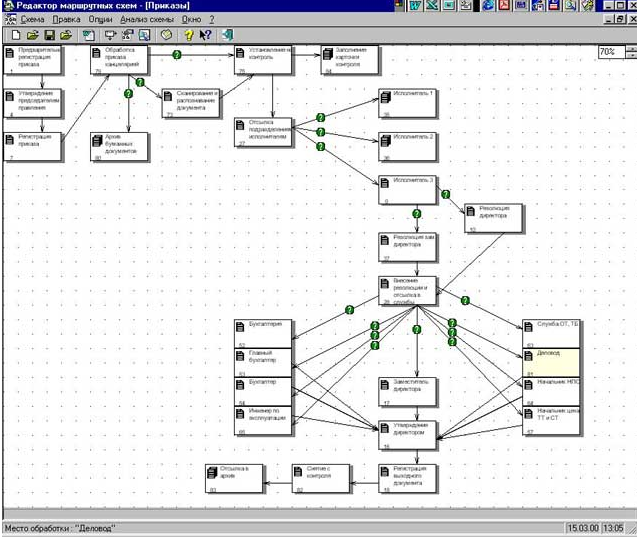Select the Резолюция директора node
Screen dimensions: 637x538
[494, 218]
